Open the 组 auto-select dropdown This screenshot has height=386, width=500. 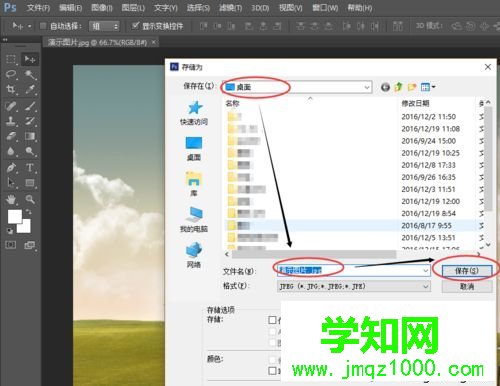click(x=104, y=26)
